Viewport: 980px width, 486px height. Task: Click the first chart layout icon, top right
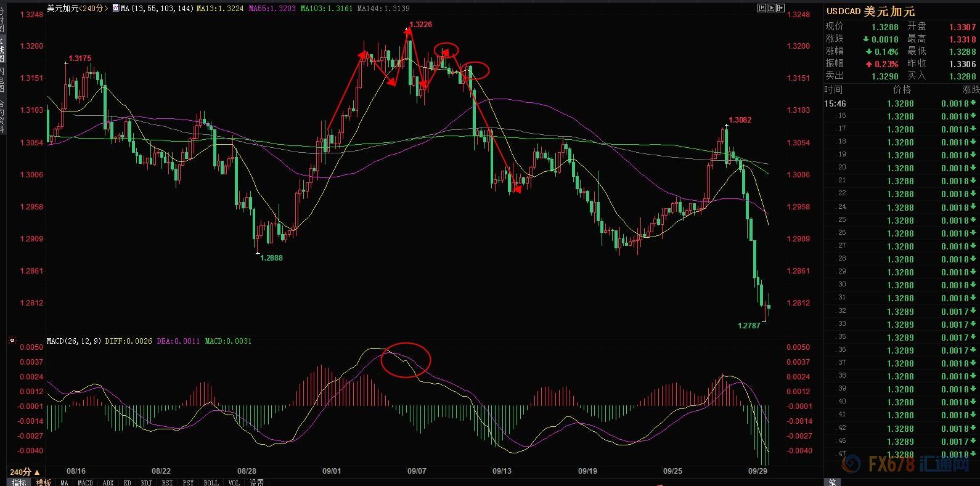(762, 8)
